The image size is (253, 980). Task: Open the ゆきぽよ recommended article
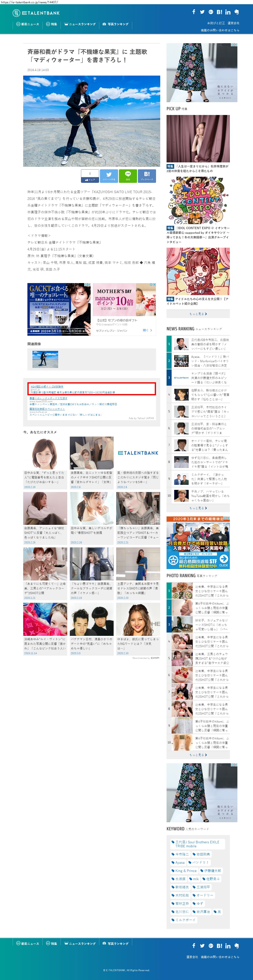138,629
